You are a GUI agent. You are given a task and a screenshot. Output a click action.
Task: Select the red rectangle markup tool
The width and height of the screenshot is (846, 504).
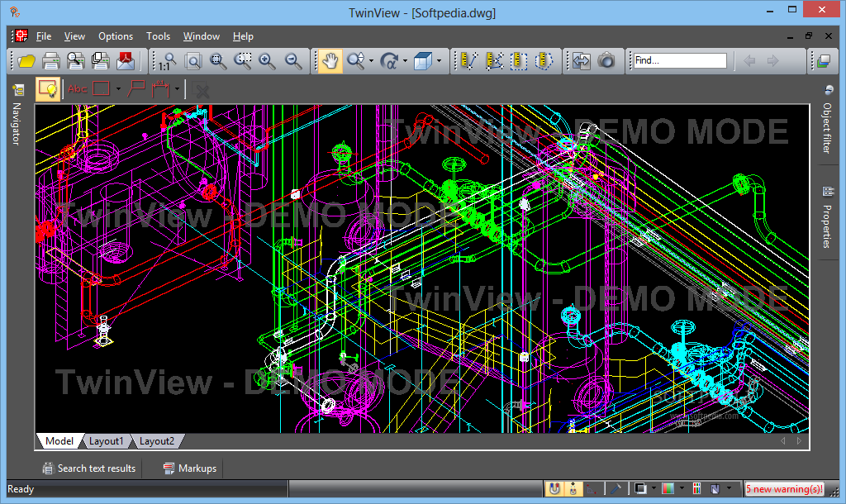(x=102, y=89)
